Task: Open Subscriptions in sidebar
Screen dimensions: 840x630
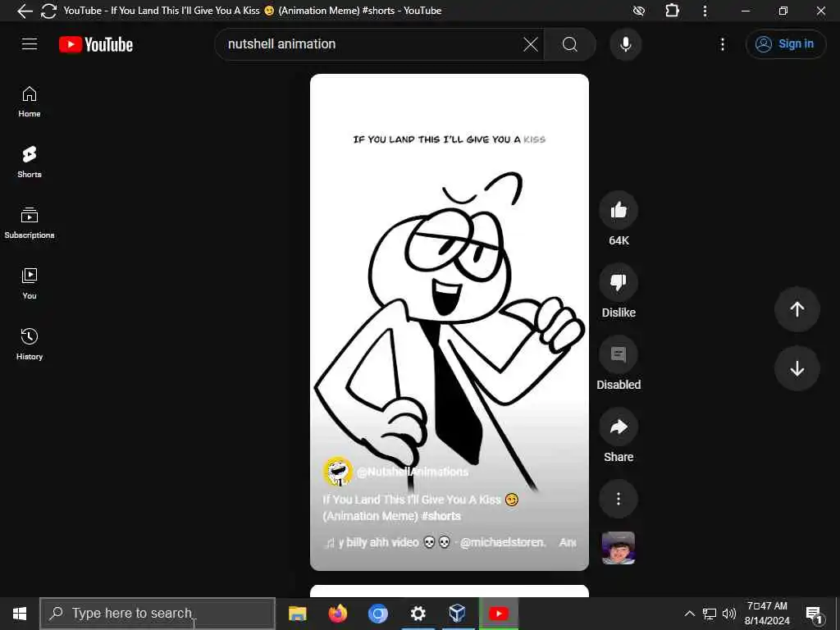Action: (30, 223)
